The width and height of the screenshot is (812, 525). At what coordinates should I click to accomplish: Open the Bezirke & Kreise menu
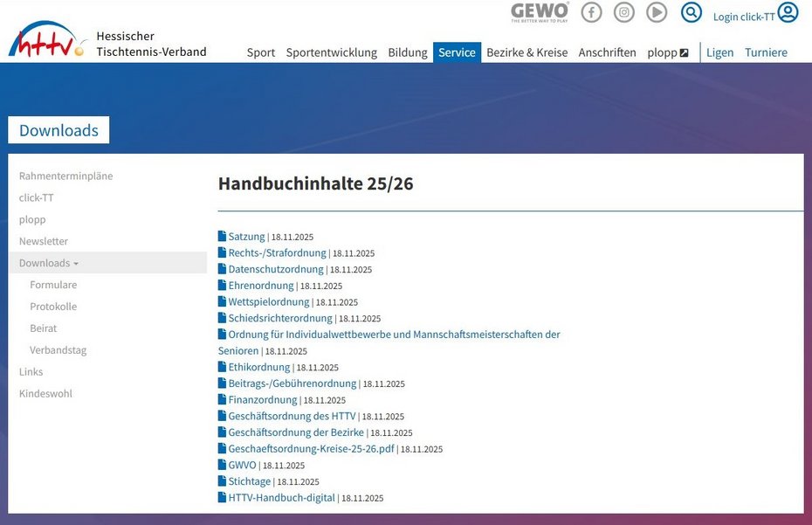click(x=526, y=52)
